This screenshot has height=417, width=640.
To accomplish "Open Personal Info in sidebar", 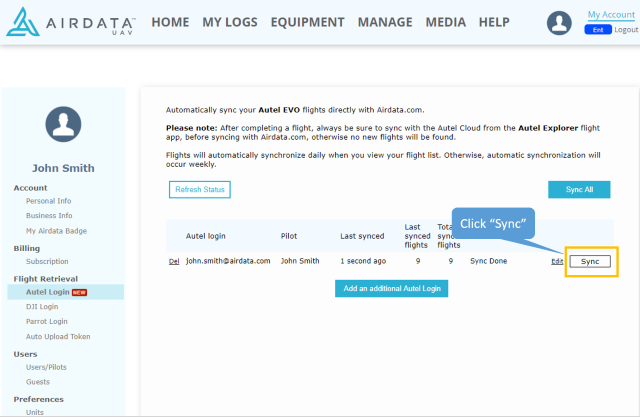I will (49, 201).
